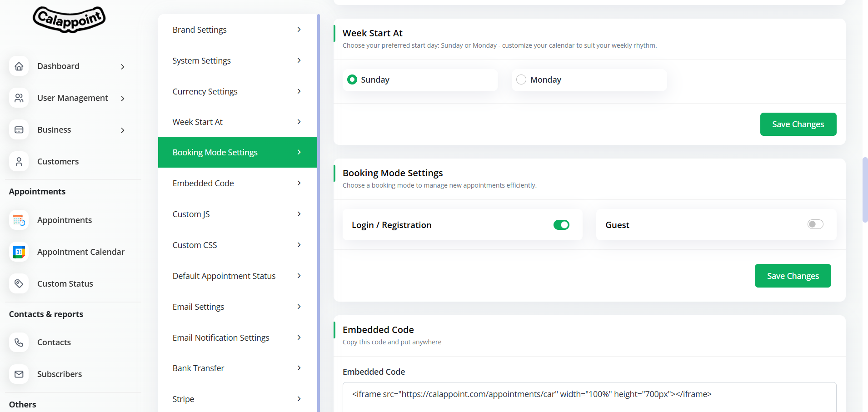Go to Default Appointment Status
This screenshot has width=868, height=412.
(238, 276)
